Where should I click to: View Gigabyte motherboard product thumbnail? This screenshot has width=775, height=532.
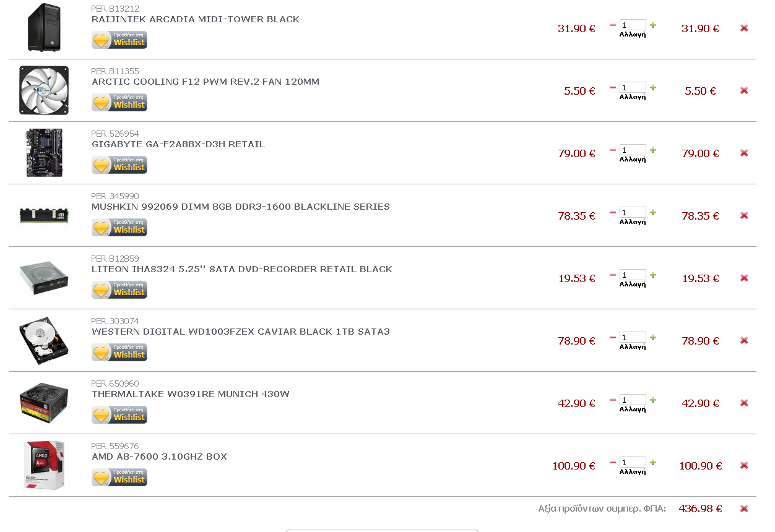point(44,153)
